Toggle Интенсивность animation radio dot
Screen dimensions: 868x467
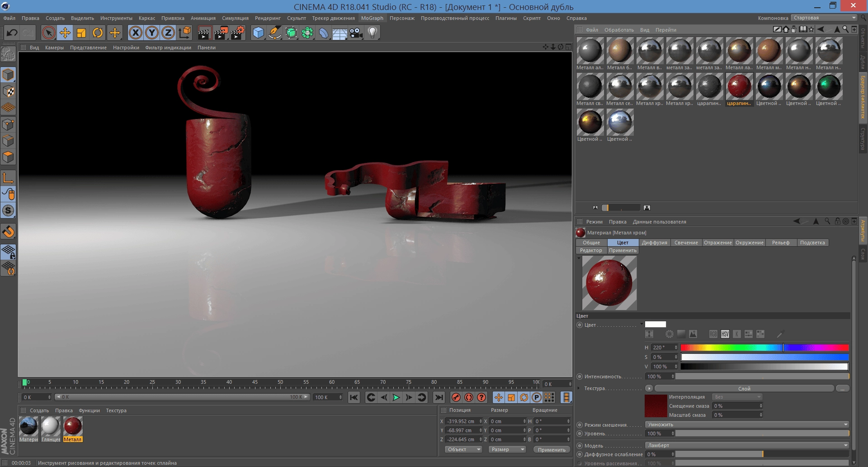(x=580, y=376)
